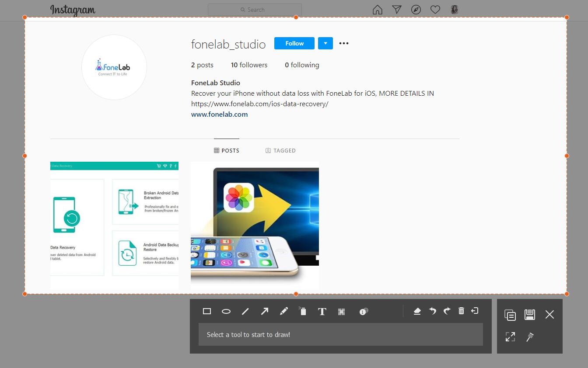Click the left-middle selection handle

pyautogui.click(x=24, y=156)
